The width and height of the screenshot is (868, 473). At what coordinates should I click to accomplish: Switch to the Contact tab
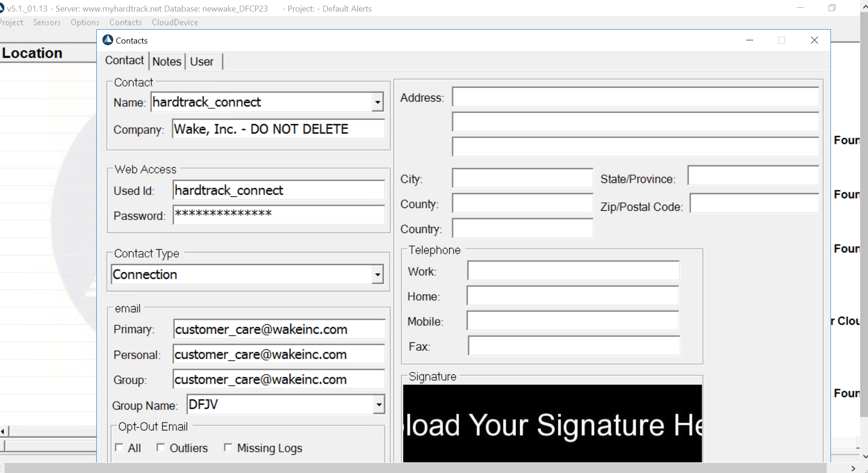point(125,60)
